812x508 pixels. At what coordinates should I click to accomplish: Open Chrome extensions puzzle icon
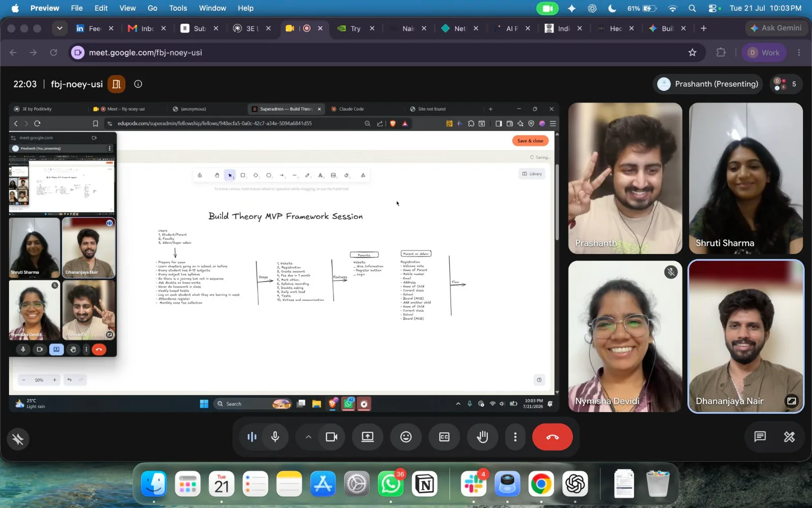coord(721,52)
